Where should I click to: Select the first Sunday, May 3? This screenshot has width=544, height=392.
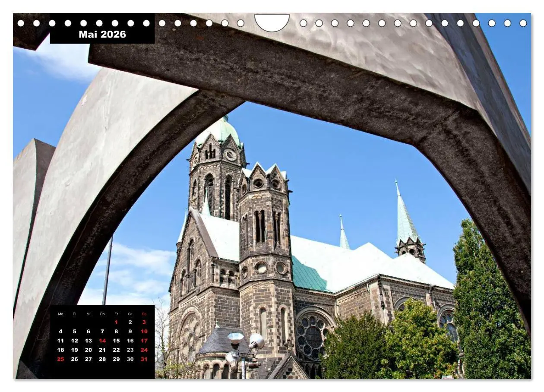(144, 322)
